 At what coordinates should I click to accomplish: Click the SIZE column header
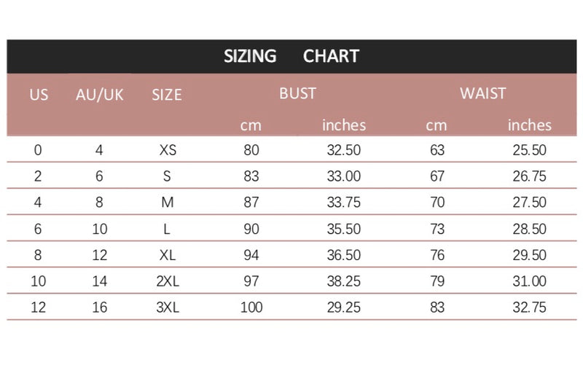[x=167, y=95]
